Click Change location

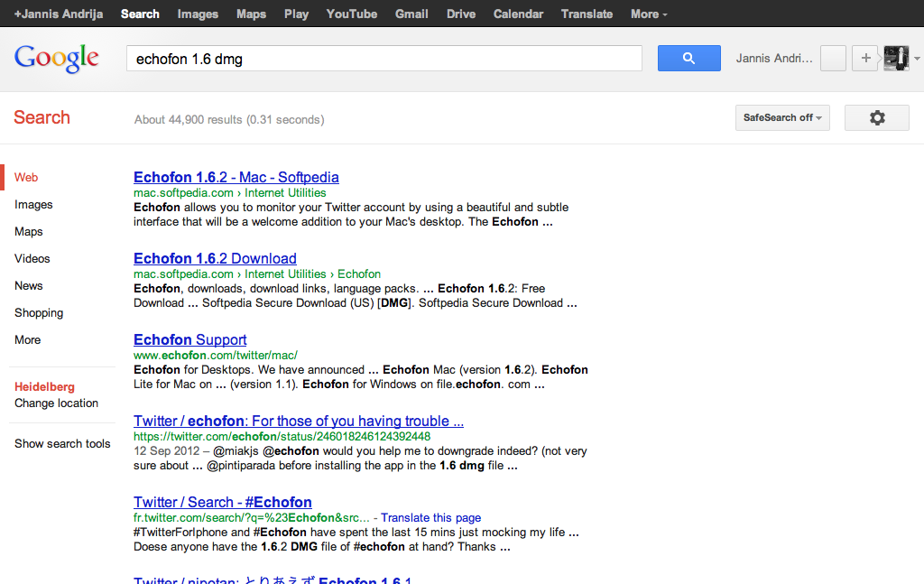pyautogui.click(x=56, y=403)
